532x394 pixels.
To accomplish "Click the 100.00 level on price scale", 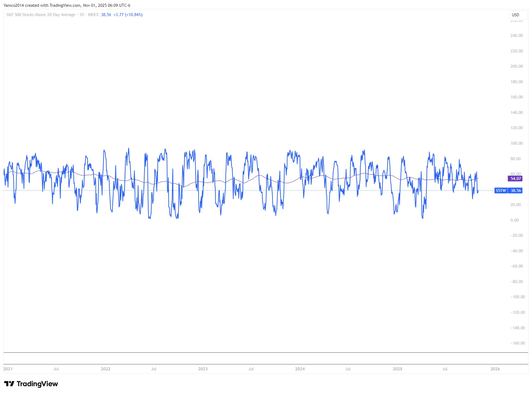I will pyautogui.click(x=517, y=143).
